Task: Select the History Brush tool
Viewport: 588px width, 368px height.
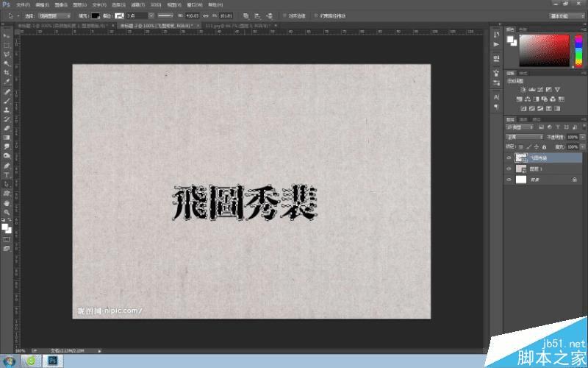Action: tap(7, 119)
